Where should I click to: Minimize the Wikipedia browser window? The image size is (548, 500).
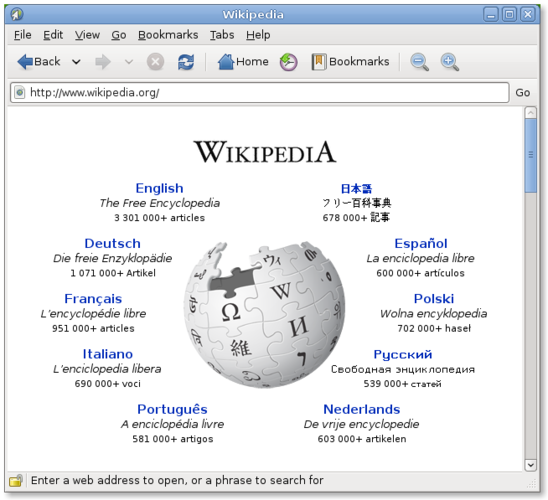(x=491, y=14)
